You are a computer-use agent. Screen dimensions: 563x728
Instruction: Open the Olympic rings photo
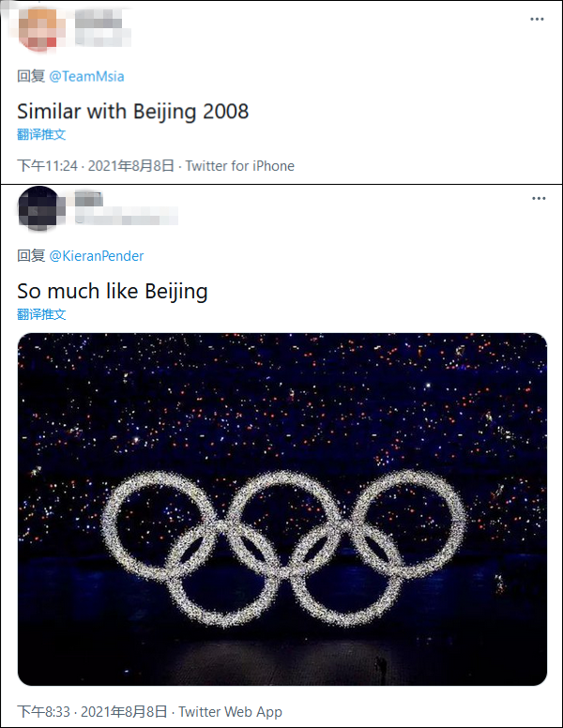(281, 508)
